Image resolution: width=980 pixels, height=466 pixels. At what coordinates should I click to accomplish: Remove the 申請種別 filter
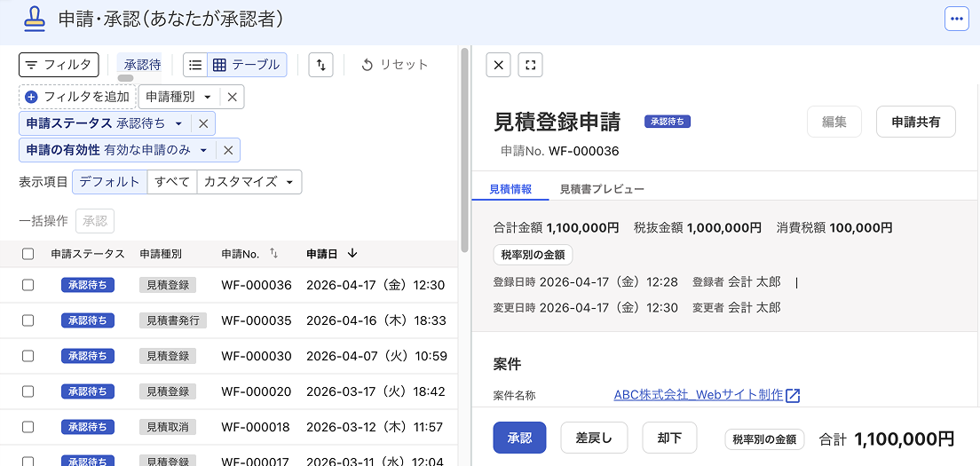click(232, 97)
